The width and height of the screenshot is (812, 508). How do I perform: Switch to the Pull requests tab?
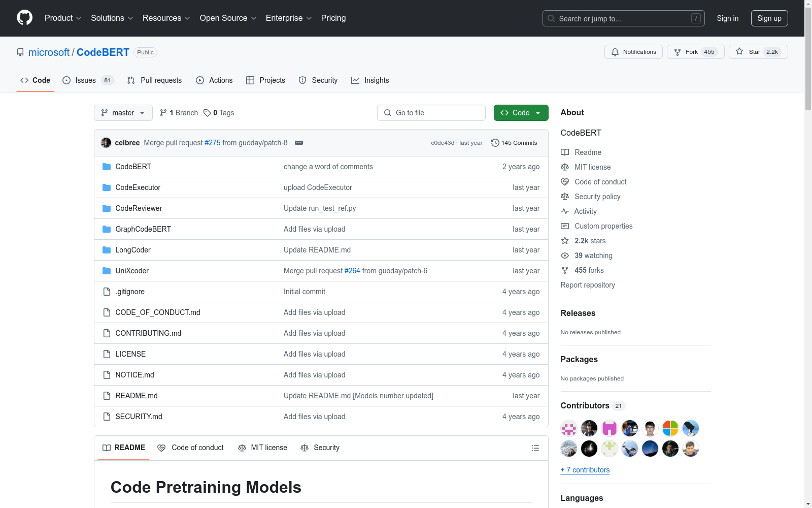coord(154,80)
